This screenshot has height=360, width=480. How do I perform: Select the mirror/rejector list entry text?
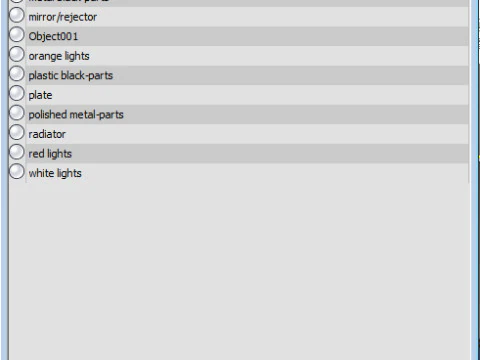click(63, 17)
